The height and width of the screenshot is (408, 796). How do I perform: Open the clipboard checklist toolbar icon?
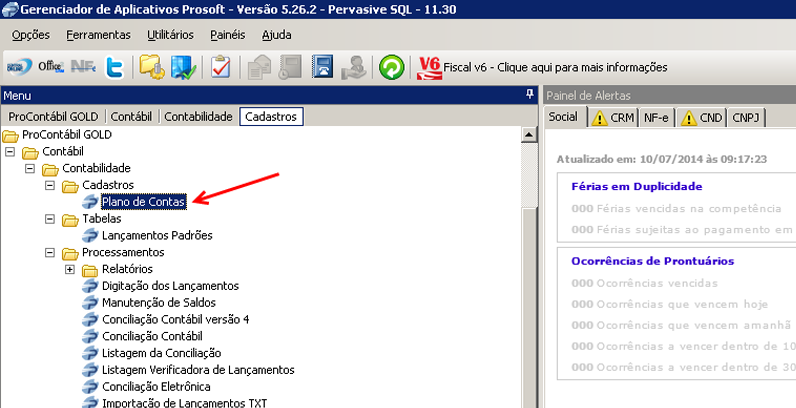click(221, 67)
